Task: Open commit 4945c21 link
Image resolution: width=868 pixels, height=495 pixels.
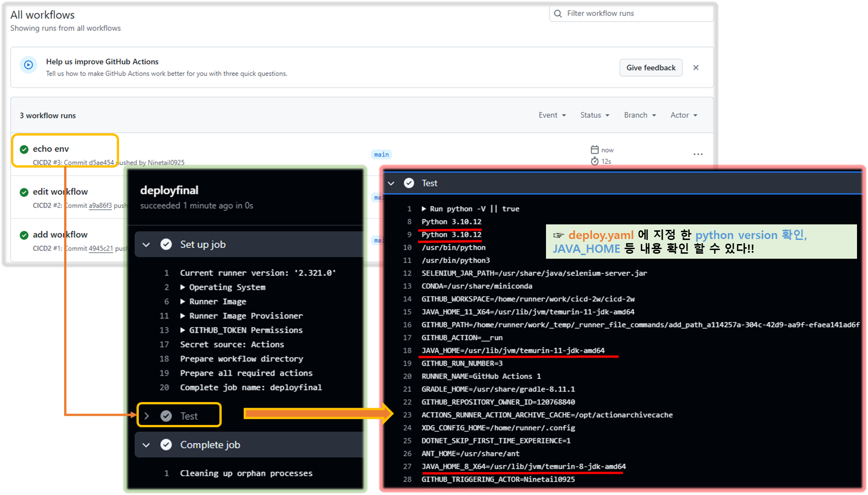Action: [101, 249]
